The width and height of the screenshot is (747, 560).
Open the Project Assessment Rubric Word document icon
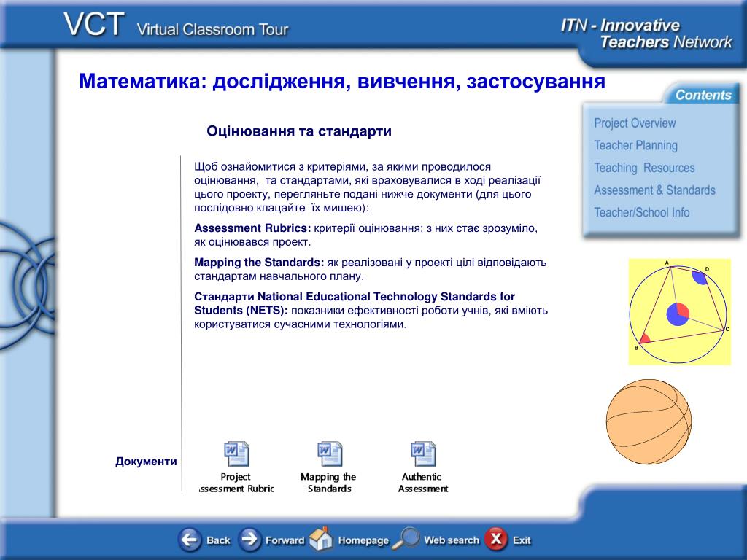(237, 454)
